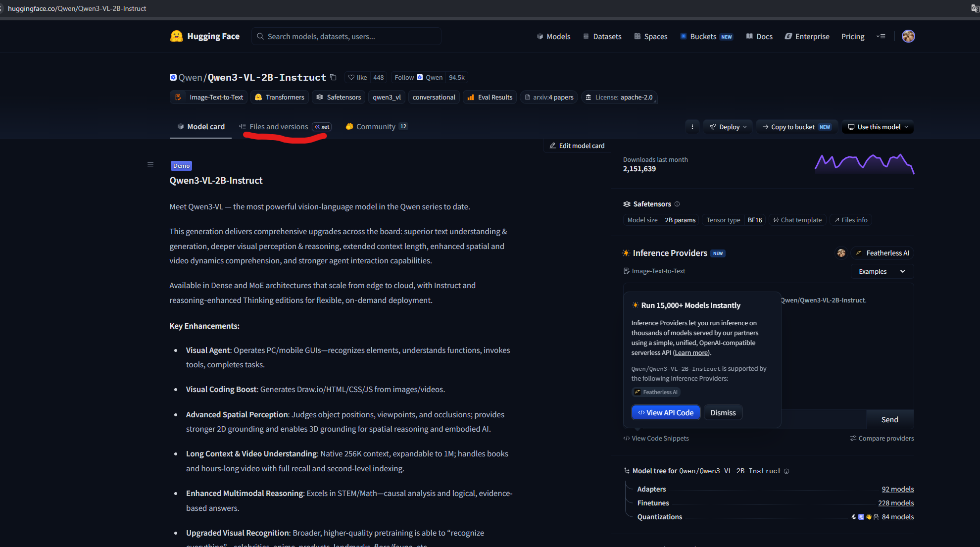Open Pricing in the top navigation
Screen dimensions: 980x547
[x=853, y=36]
